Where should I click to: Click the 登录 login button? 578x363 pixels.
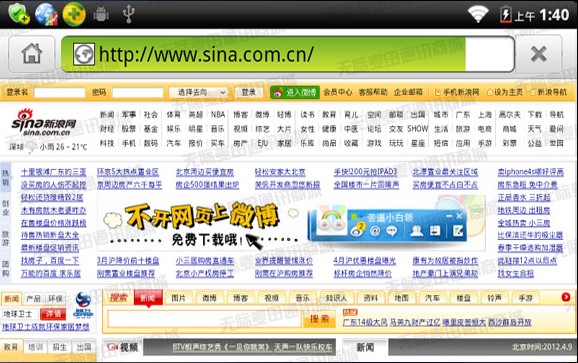click(x=248, y=92)
